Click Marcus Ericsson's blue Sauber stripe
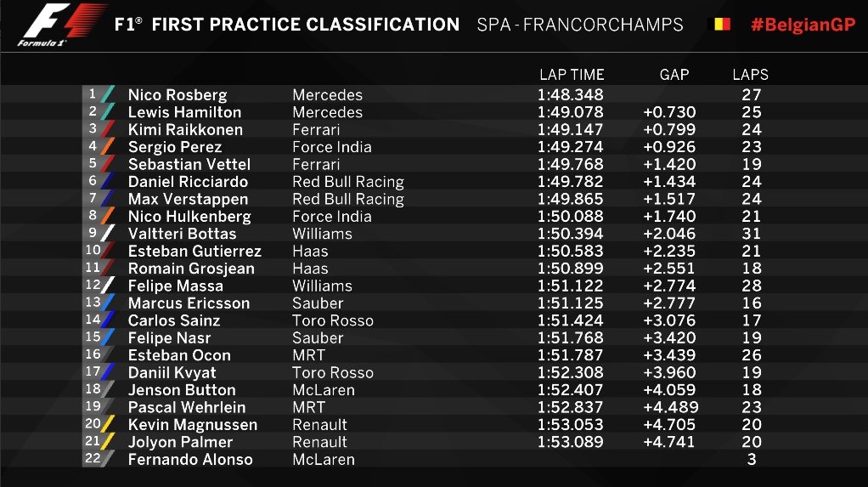868x487 pixels. tap(108, 303)
